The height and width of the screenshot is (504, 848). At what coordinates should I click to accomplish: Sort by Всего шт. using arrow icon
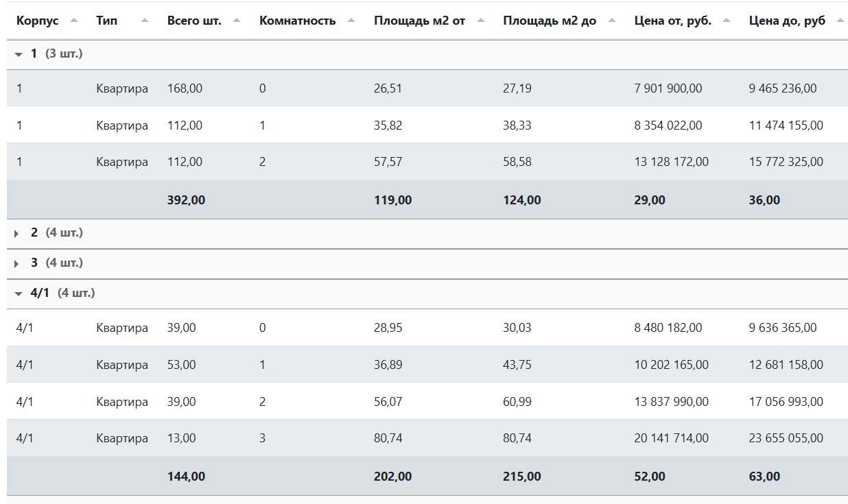237,21
